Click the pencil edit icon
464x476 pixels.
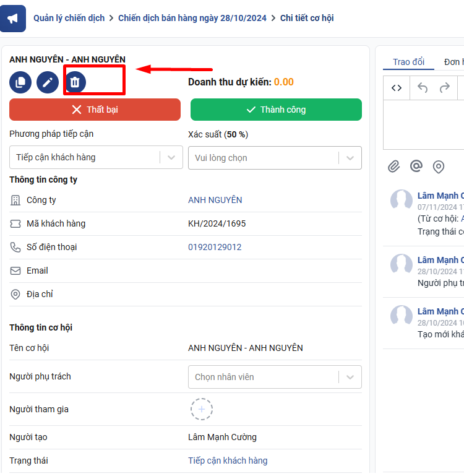(x=48, y=82)
